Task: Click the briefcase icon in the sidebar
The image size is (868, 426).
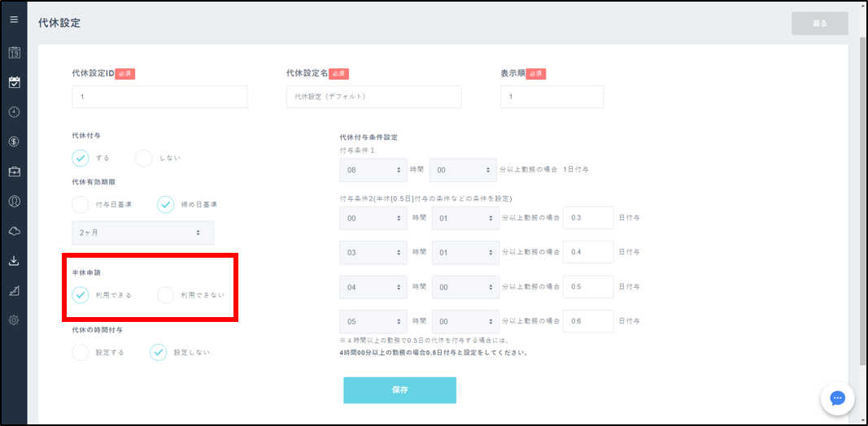Action: [x=14, y=172]
